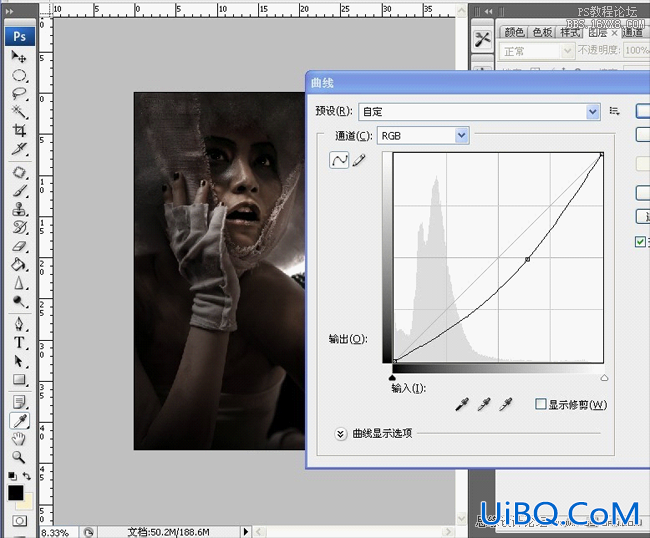Select the History Brush tool
The image size is (650, 538).
(19, 227)
